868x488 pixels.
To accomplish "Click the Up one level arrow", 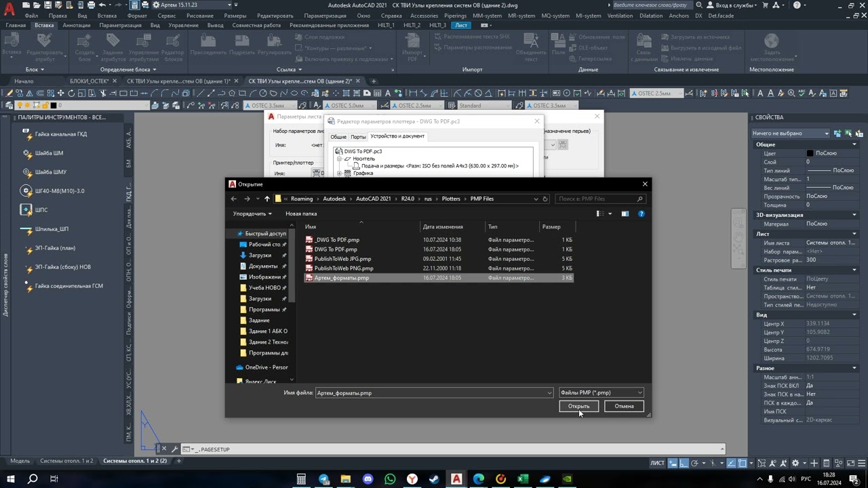I will (267, 199).
